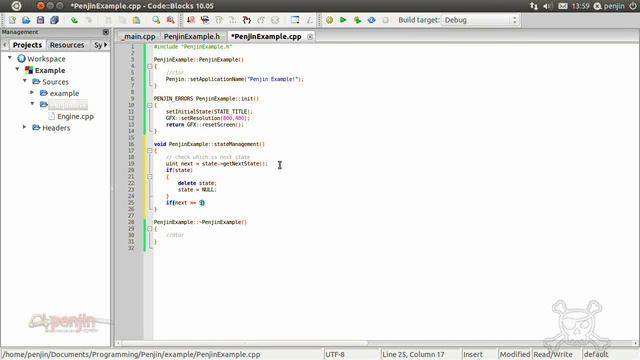Open the Debugging windows icon
The height and width of the screenshot is (360, 640).
tap(295, 20)
